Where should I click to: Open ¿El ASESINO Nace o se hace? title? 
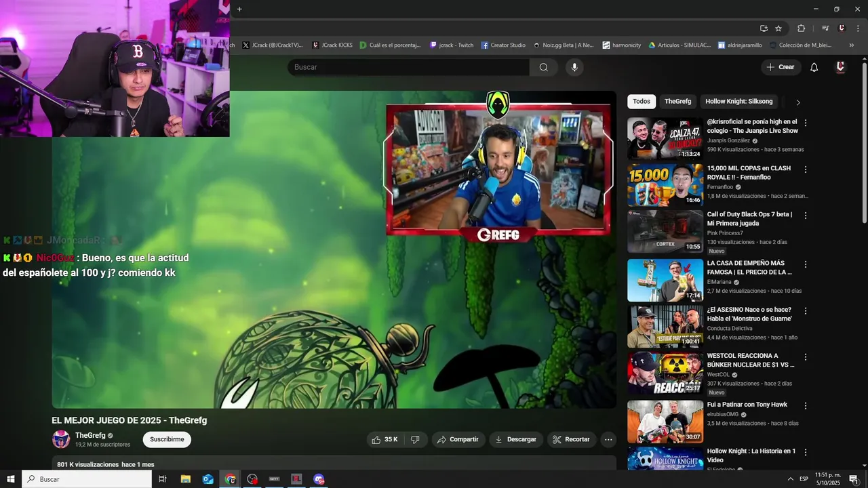click(x=749, y=314)
